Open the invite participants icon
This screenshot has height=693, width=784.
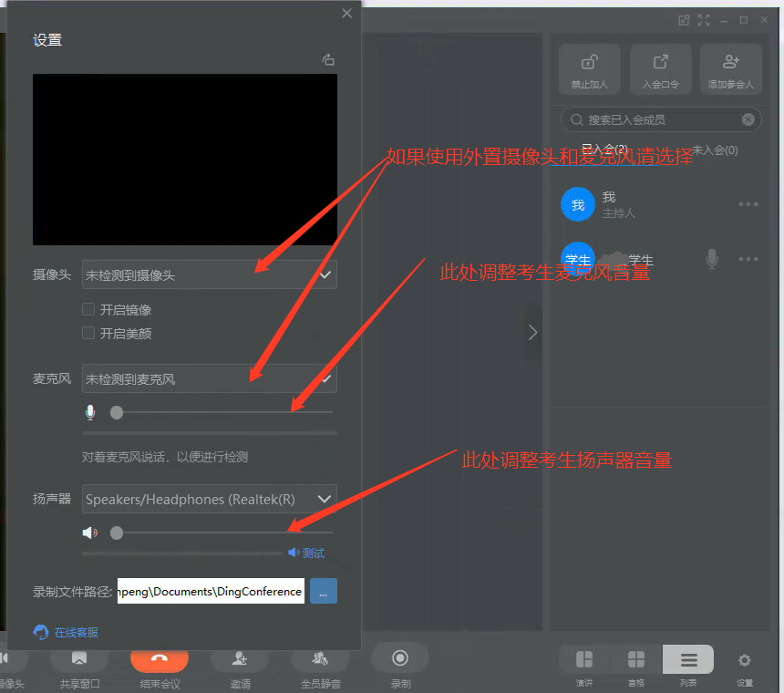tap(240, 658)
